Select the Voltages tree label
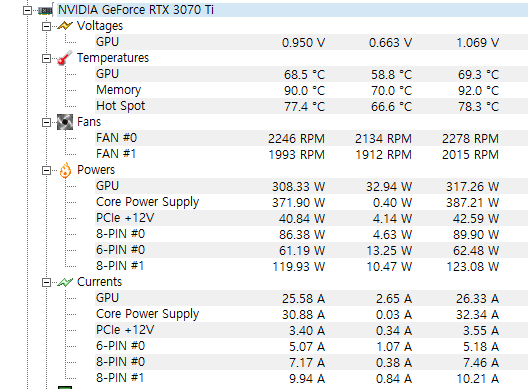This screenshot has height=389, width=528. point(100,26)
